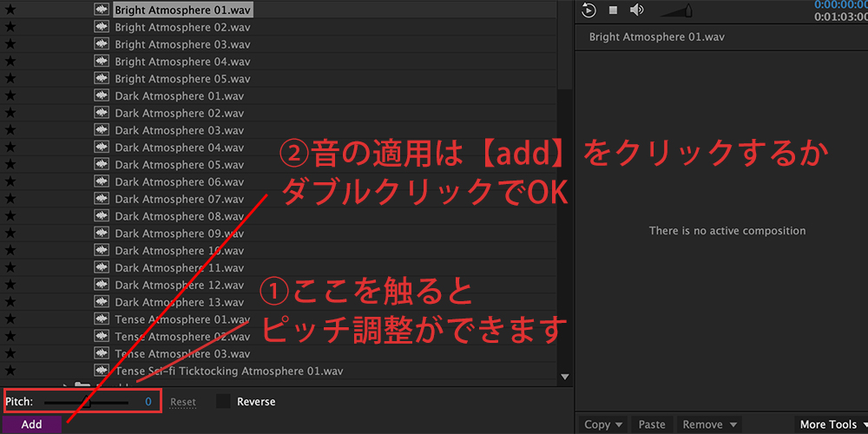Select Dark Atmosphere 12.wav file name
The image size is (868, 434).
point(180,285)
